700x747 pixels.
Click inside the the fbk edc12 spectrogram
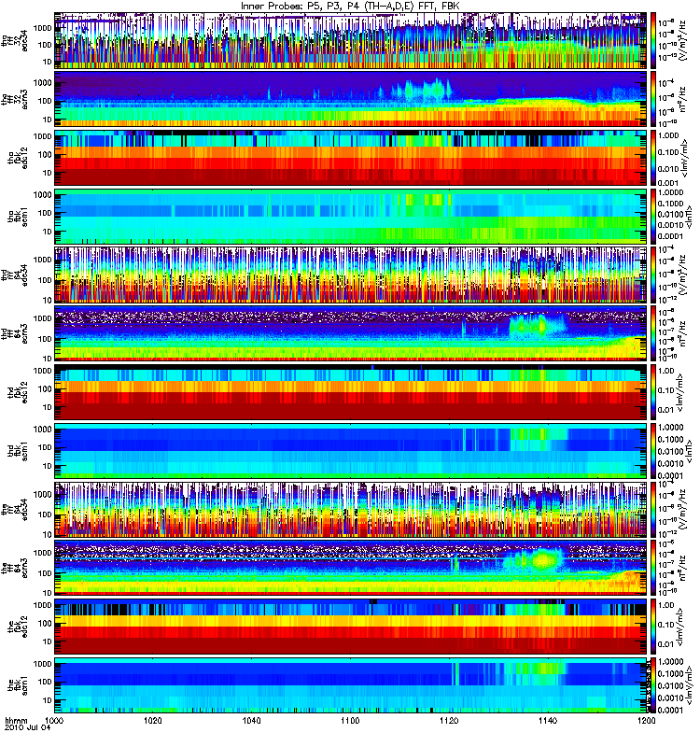click(351, 627)
